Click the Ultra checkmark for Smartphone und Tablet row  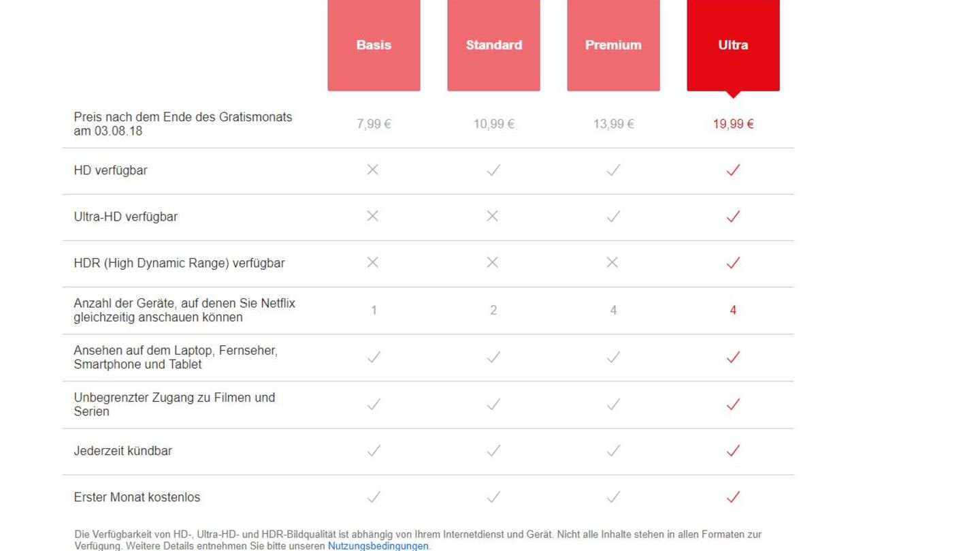732,357
